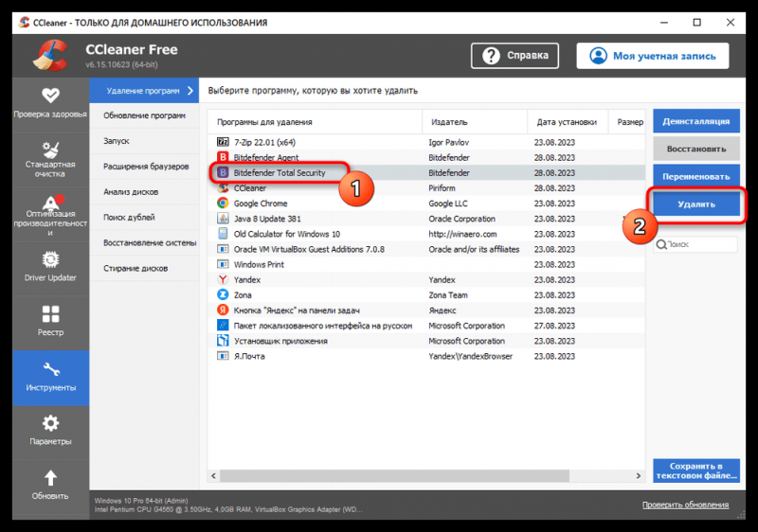Open the Обновление программ tab
Screen dimensions: 758x532
coord(144,115)
